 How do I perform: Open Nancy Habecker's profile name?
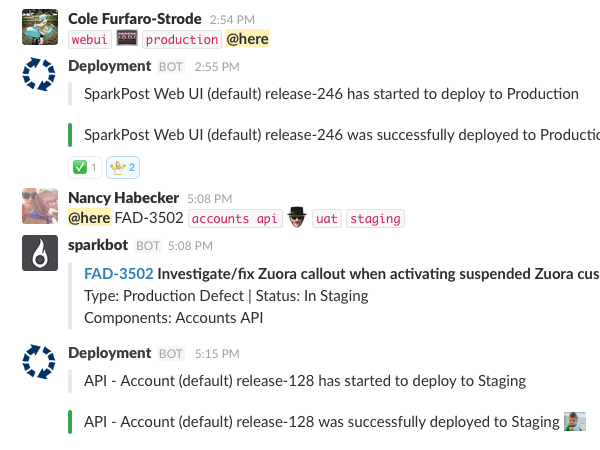pos(123,198)
